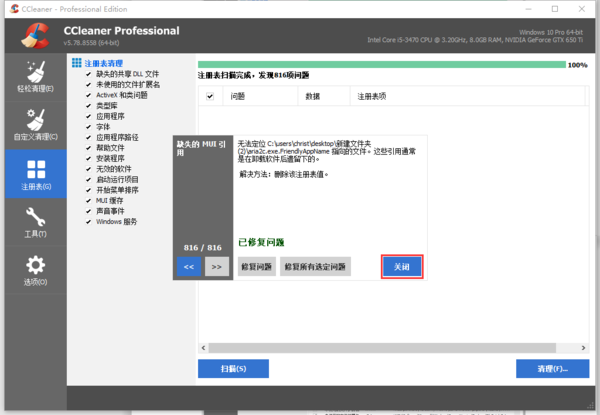
Task: Uncheck the Windows 服务 checkbox
Action: (88, 221)
